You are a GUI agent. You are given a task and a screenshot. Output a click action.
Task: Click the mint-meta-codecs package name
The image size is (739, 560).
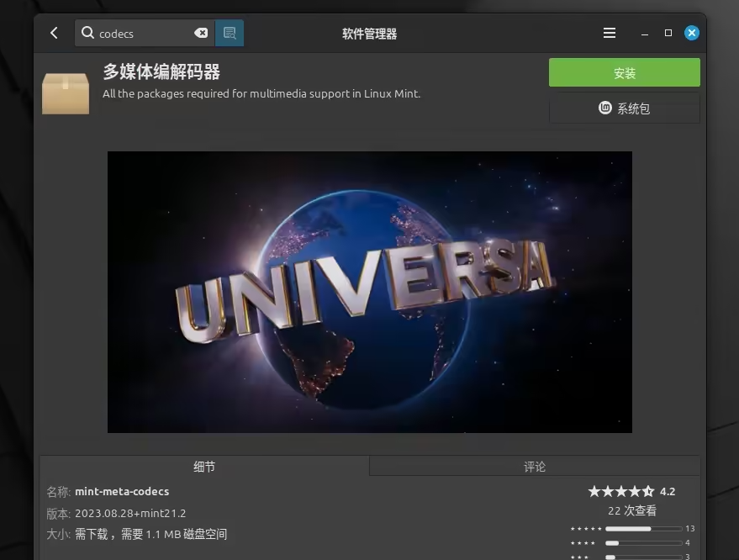(x=122, y=491)
